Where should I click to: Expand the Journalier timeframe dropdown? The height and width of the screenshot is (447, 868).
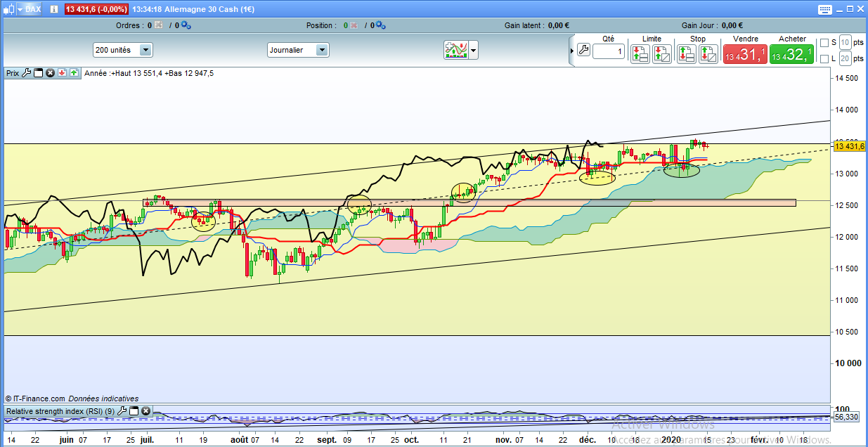322,50
